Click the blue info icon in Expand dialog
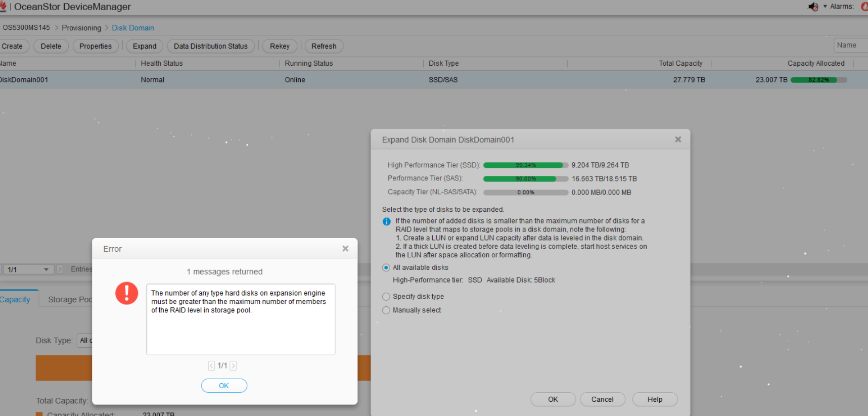Viewport: 868px width, 416px height. [387, 221]
